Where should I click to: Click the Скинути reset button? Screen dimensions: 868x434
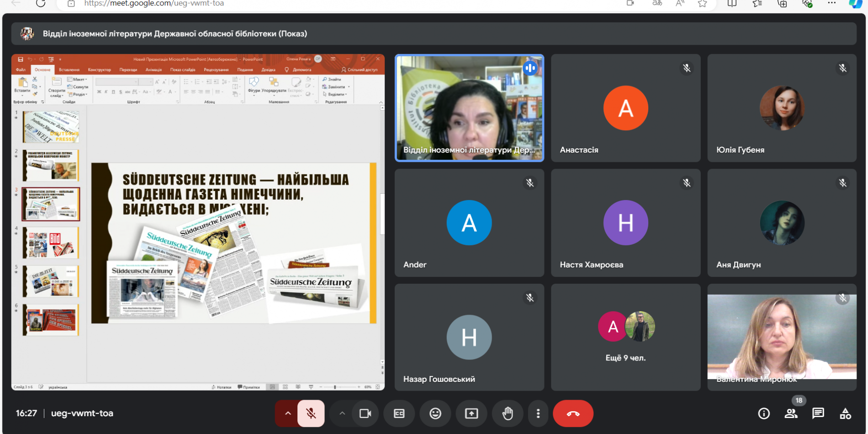click(x=78, y=87)
